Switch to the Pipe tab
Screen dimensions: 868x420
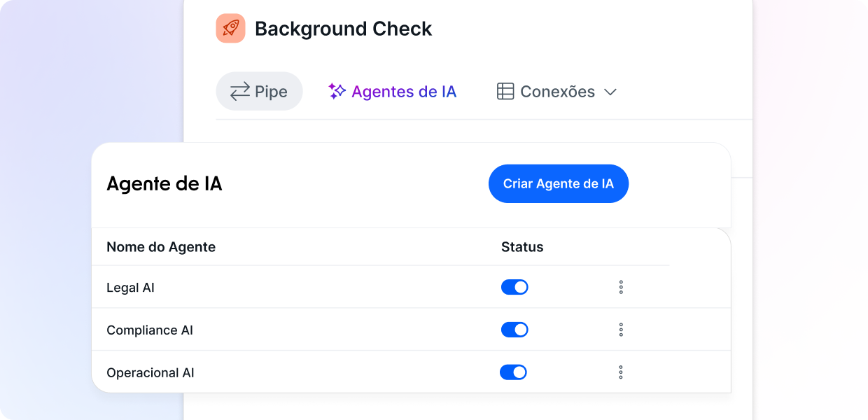click(271, 92)
